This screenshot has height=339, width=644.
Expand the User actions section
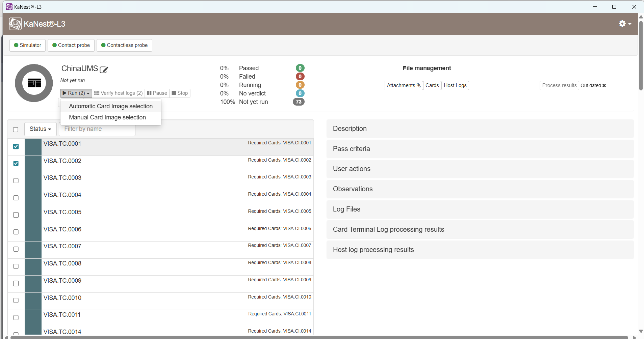pos(480,169)
